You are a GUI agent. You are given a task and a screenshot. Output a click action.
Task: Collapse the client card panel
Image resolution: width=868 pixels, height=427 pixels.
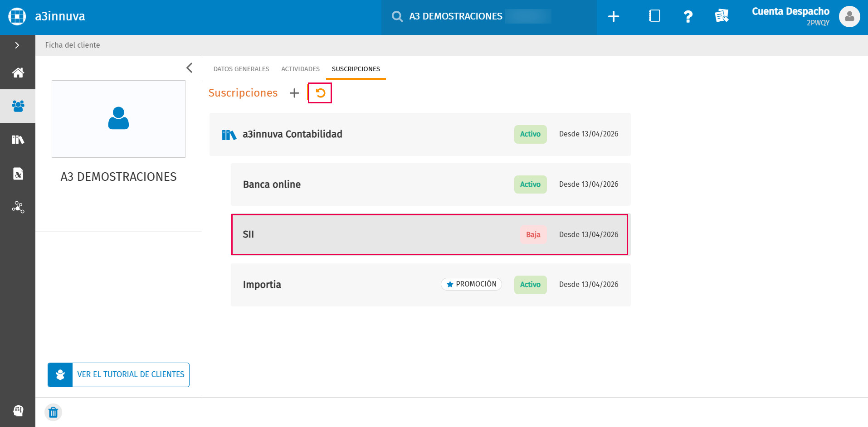[190, 68]
